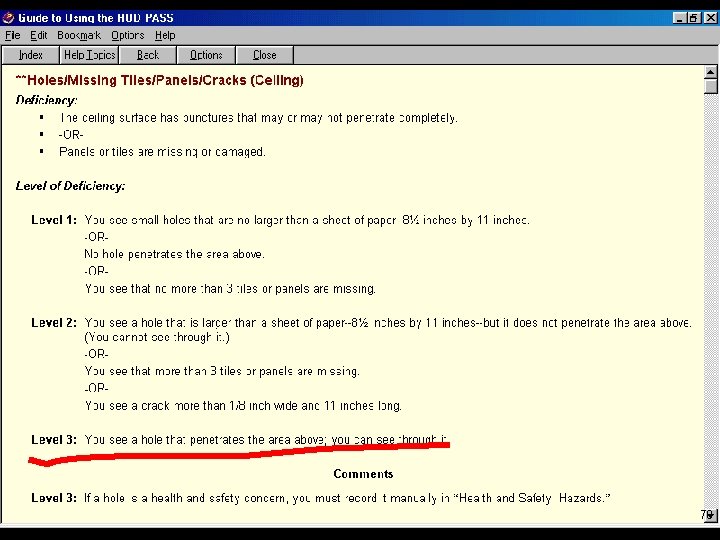The height and width of the screenshot is (540, 720).
Task: Click the Close toolbar button
Action: pos(264,55)
